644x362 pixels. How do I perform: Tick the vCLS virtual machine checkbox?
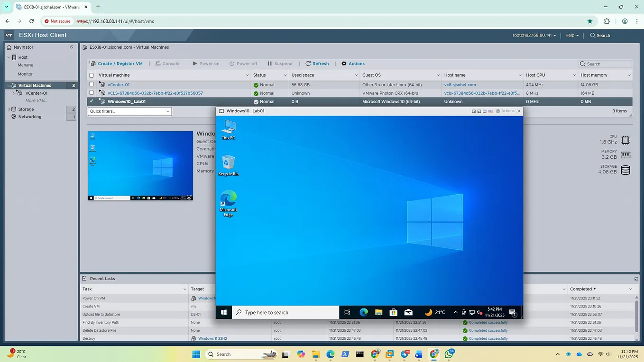92,92
